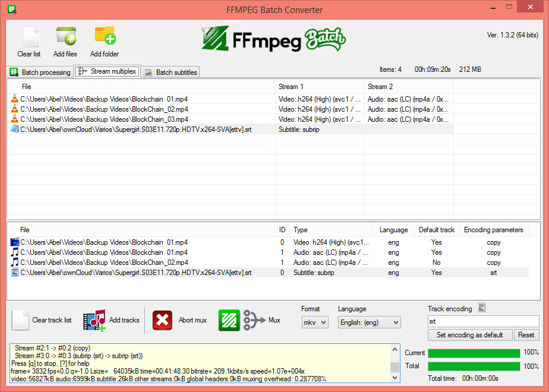Click the Clear list label
The image size is (549, 392).
point(29,54)
